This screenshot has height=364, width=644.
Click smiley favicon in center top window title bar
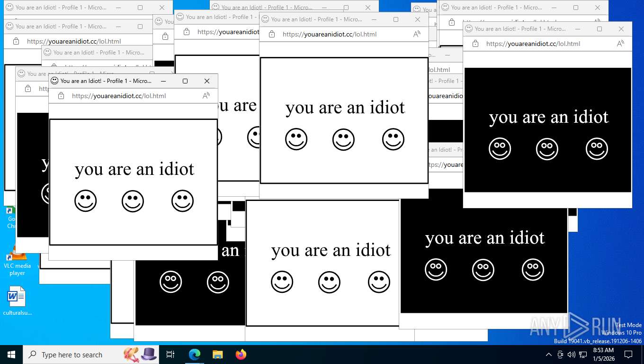pos(265,19)
